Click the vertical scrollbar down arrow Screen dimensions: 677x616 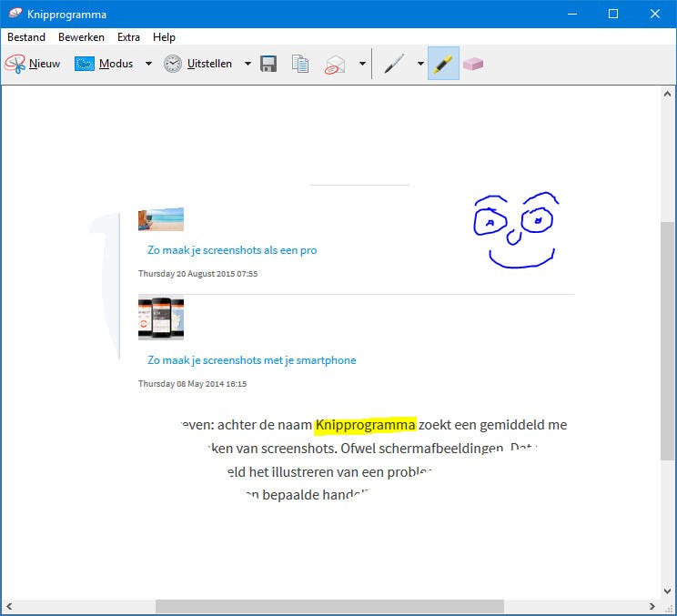(668, 590)
